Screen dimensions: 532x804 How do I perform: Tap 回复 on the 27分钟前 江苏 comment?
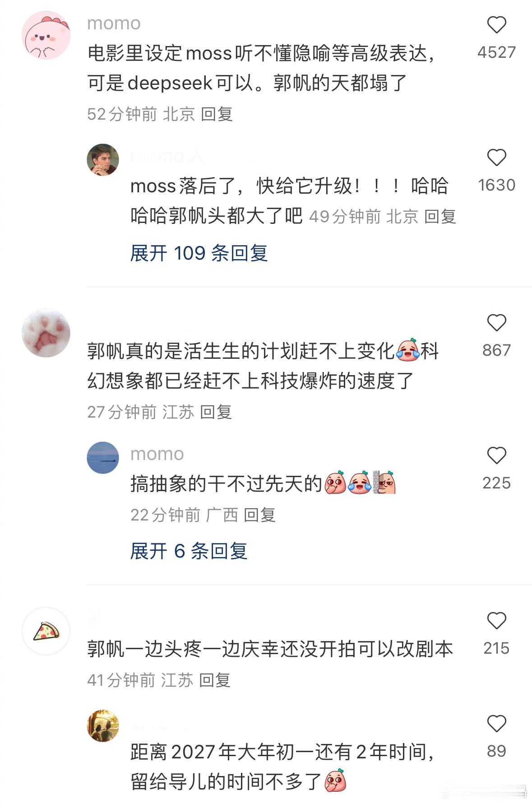click(216, 412)
